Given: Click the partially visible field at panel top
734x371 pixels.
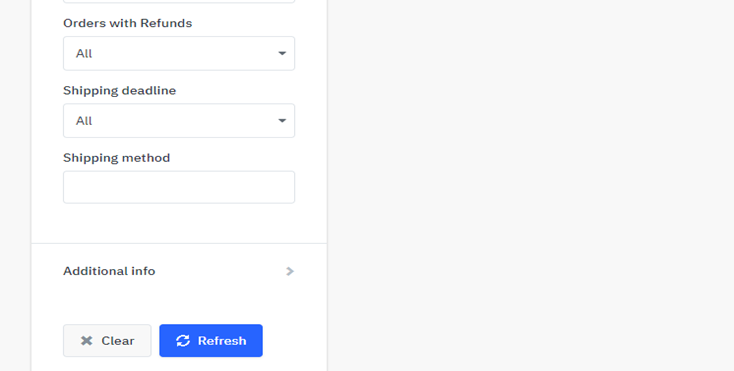Looking at the screenshot, I should pyautogui.click(x=179, y=1).
